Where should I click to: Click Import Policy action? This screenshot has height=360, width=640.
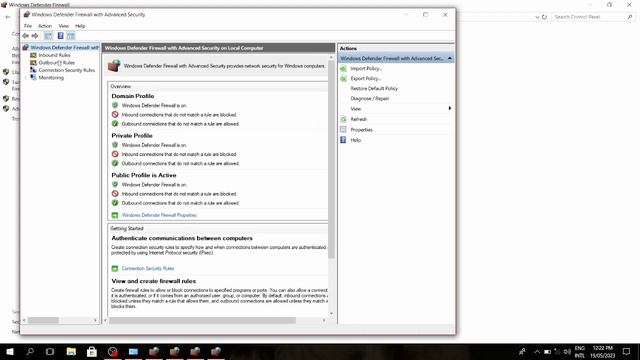coord(366,69)
